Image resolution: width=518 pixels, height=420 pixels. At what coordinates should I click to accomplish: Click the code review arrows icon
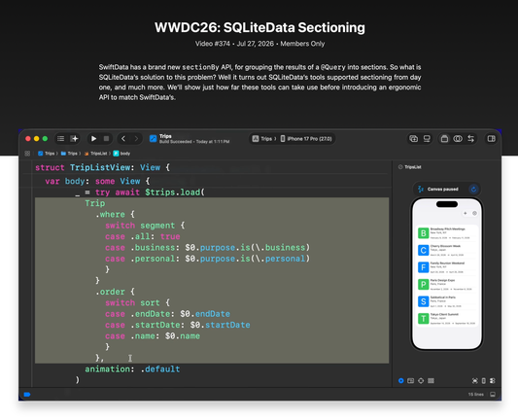[471, 139]
